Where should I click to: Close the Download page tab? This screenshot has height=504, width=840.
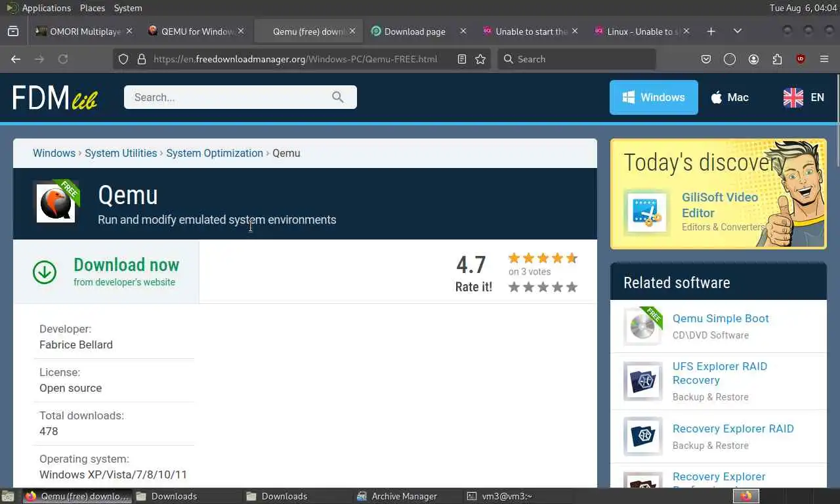[463, 31]
